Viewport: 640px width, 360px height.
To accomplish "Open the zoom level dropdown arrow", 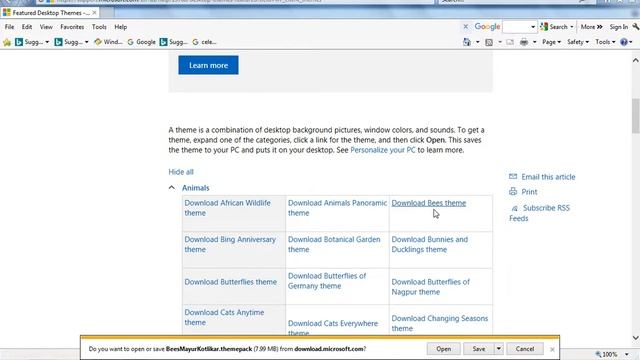I will (x=627, y=354).
